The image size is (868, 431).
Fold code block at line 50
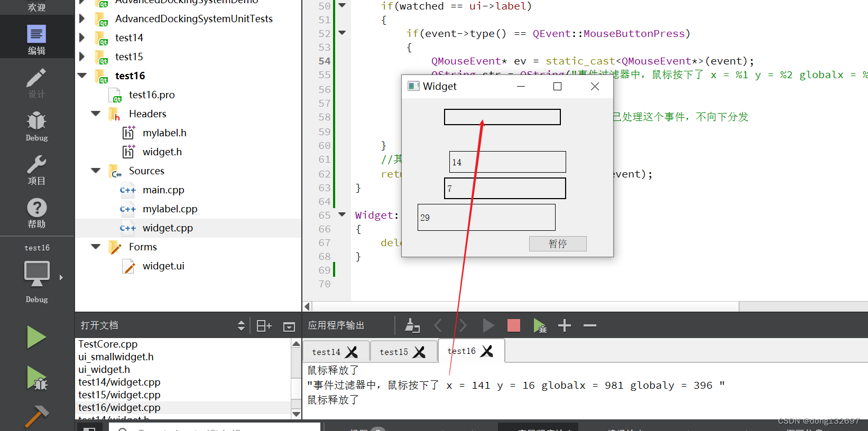(342, 5)
